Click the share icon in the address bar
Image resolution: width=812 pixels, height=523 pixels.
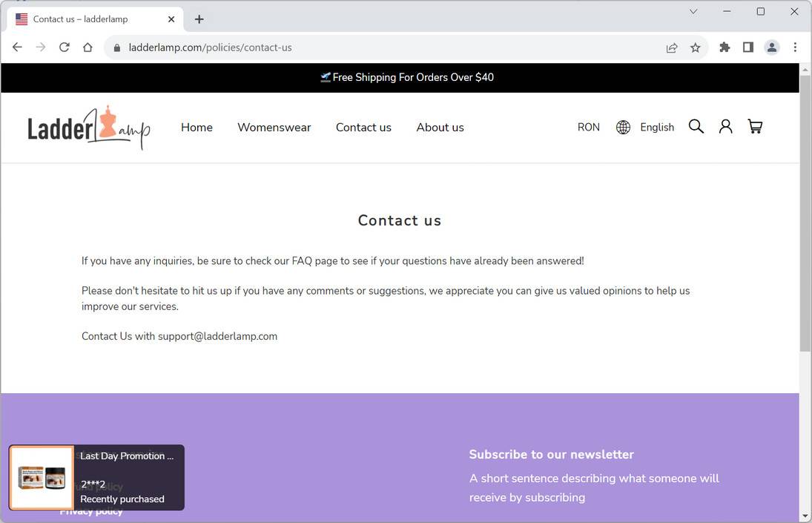672,47
